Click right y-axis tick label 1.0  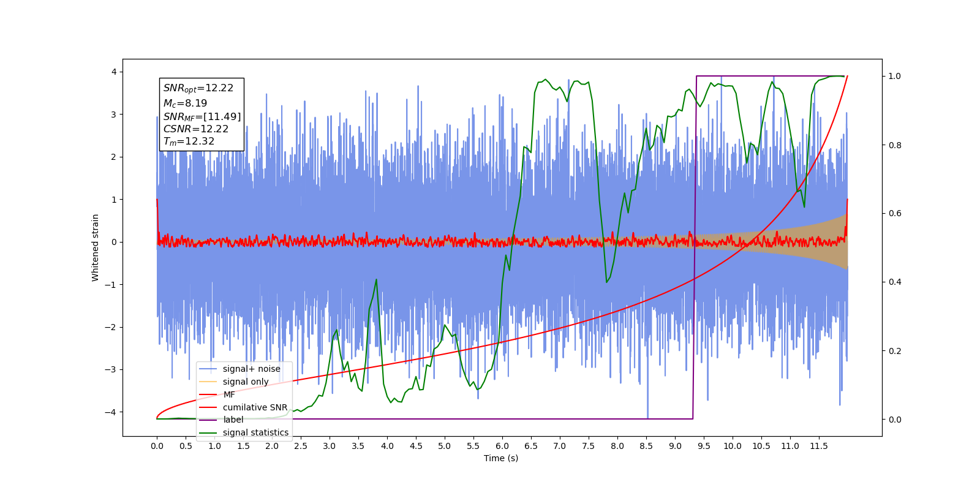coord(895,77)
